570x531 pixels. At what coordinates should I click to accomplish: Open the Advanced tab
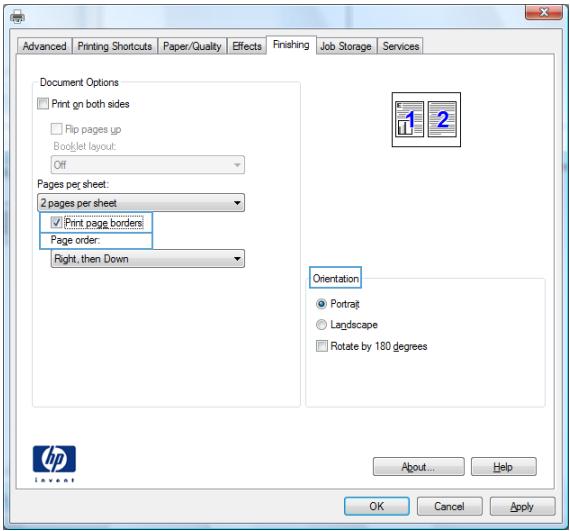coord(44,46)
